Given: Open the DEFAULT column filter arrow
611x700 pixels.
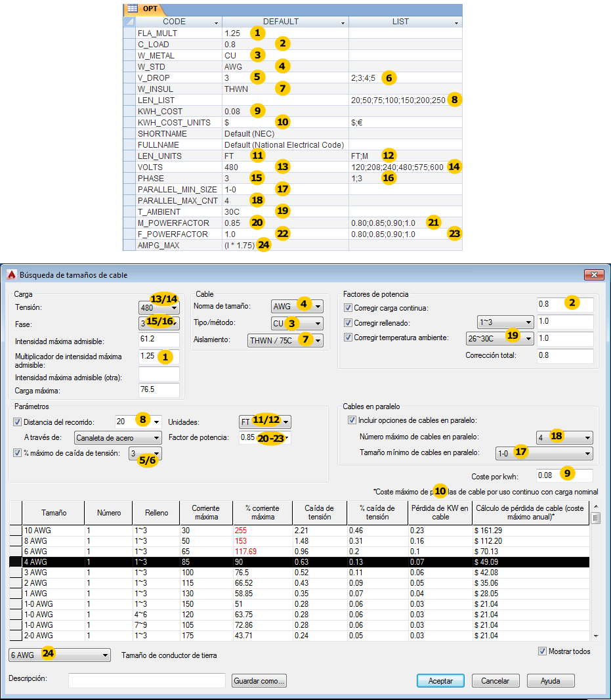Looking at the screenshot, I should (343, 22).
